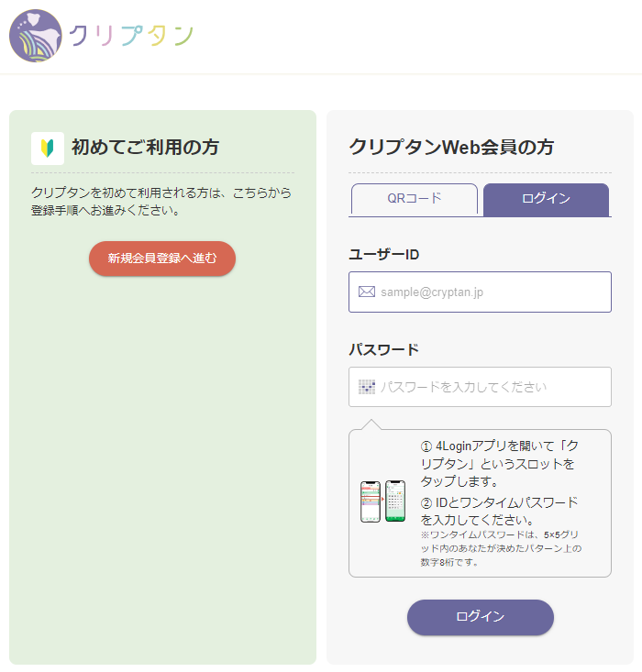Click the パスワード field label
The image size is (642, 672).
383,349
